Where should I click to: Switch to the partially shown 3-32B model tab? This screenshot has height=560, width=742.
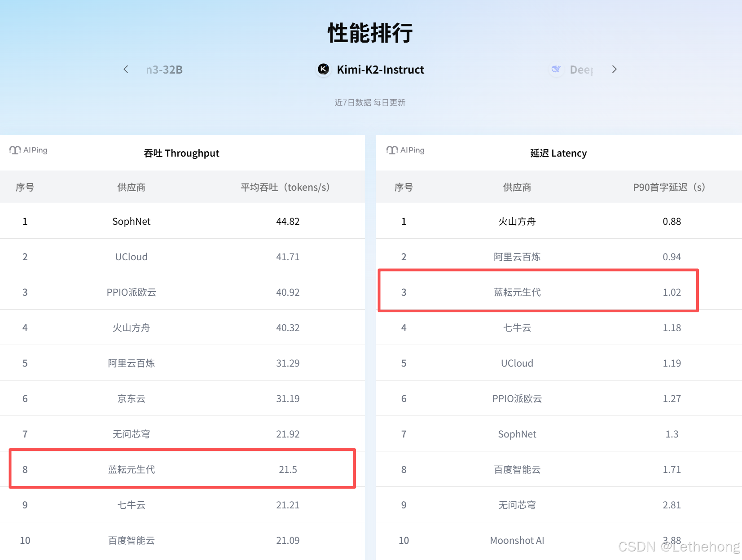tap(164, 70)
